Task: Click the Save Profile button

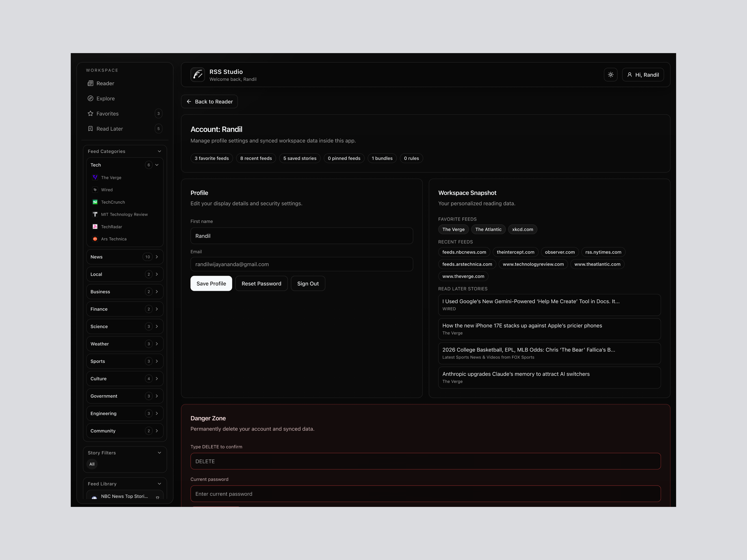Action: click(211, 283)
